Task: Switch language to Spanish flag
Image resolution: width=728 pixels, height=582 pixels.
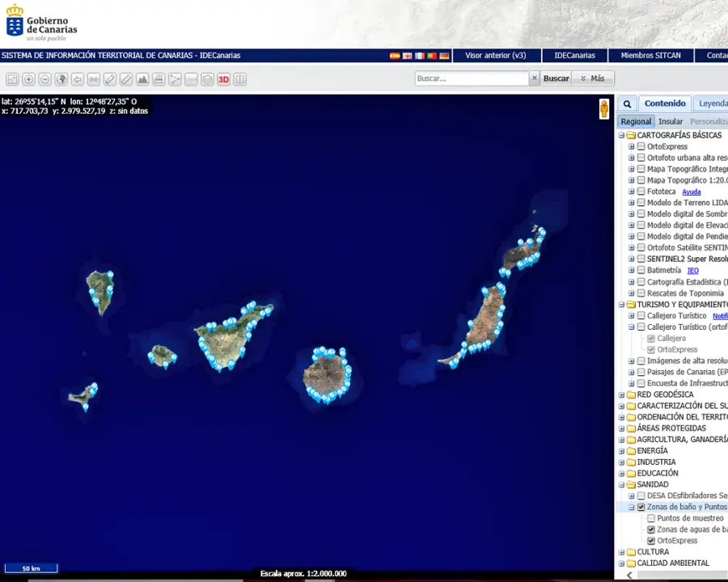Action: [395, 56]
